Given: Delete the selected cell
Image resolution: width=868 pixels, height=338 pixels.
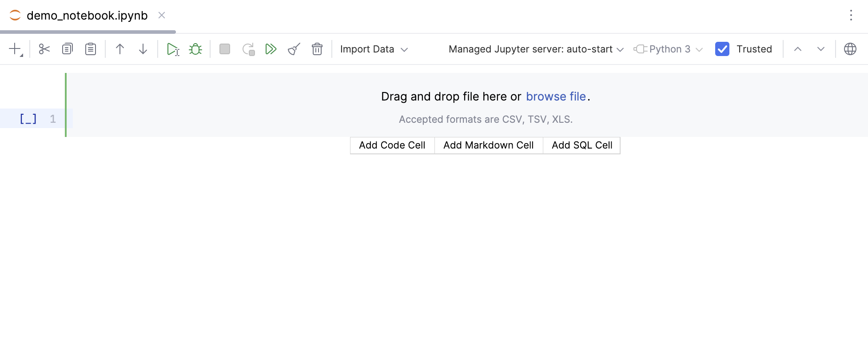Looking at the screenshot, I should 317,49.
